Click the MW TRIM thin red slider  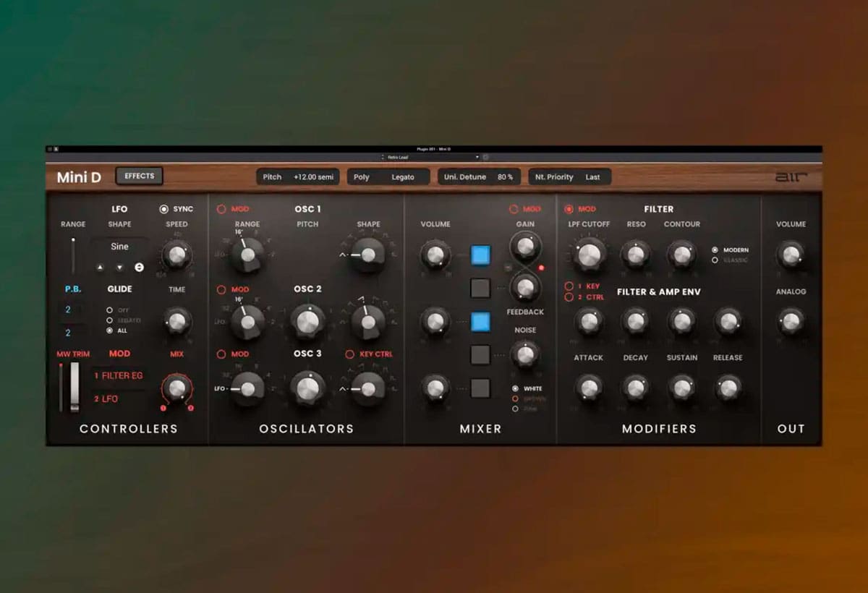pyautogui.click(x=61, y=388)
